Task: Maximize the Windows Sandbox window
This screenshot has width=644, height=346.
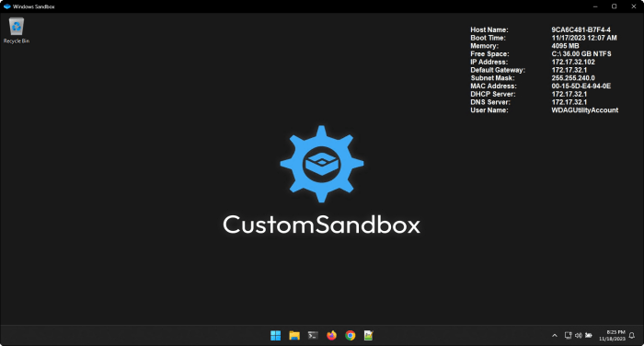Action: tap(614, 6)
